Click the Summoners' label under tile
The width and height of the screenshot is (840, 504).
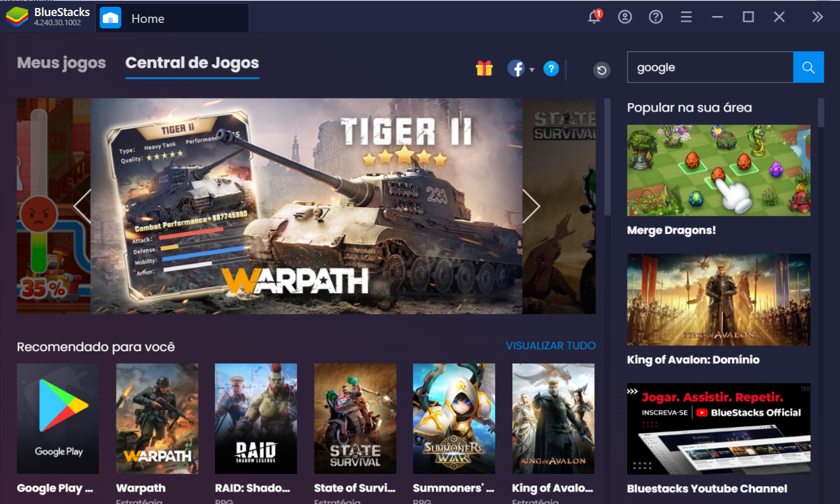[x=454, y=488]
